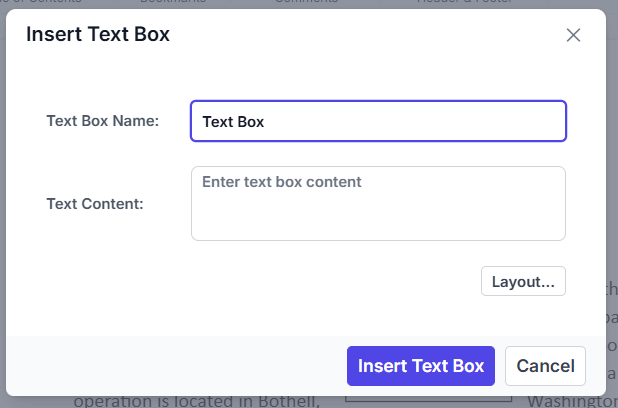Cancel the text box dialog
The image size is (618, 408).
click(x=545, y=366)
